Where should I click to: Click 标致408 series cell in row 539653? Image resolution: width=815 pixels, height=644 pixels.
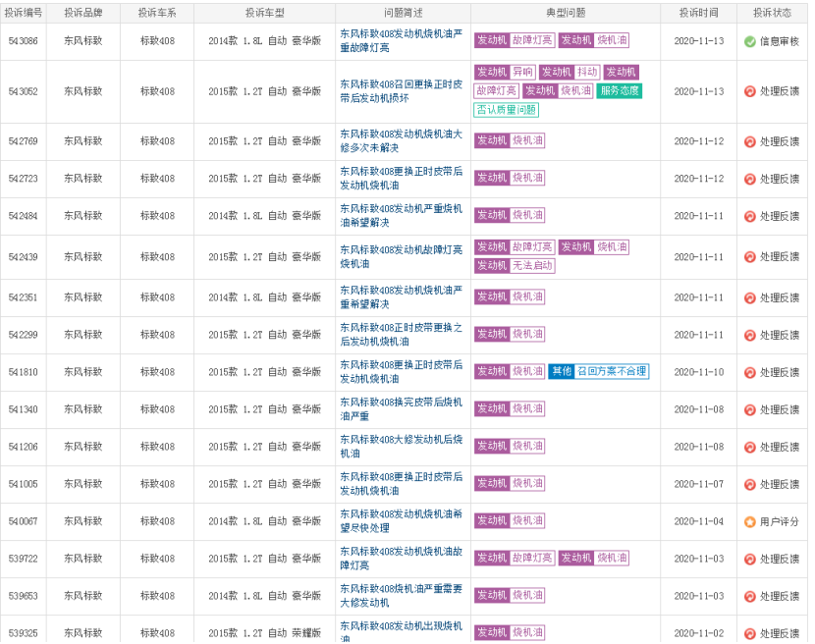click(157, 596)
